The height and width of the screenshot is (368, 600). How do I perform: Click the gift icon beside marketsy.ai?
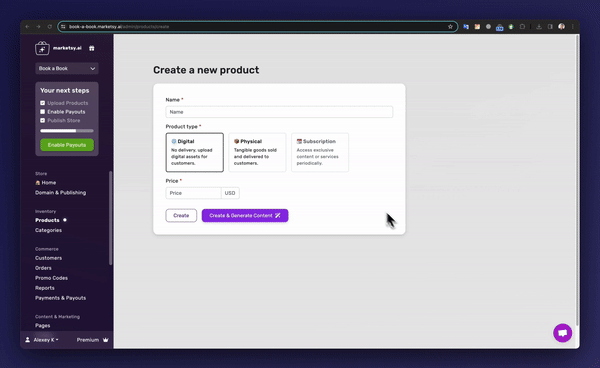click(x=91, y=48)
